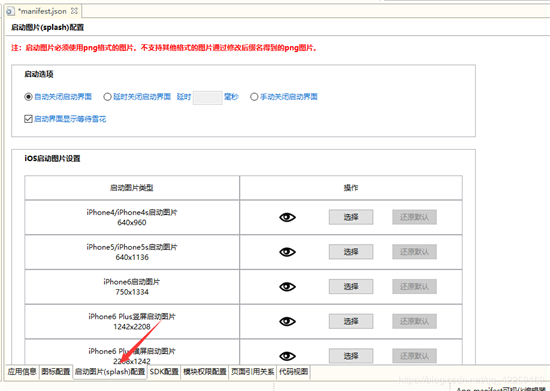
Task: Preview the iPhone6 750x1334 splash image
Action: pyautogui.click(x=287, y=287)
